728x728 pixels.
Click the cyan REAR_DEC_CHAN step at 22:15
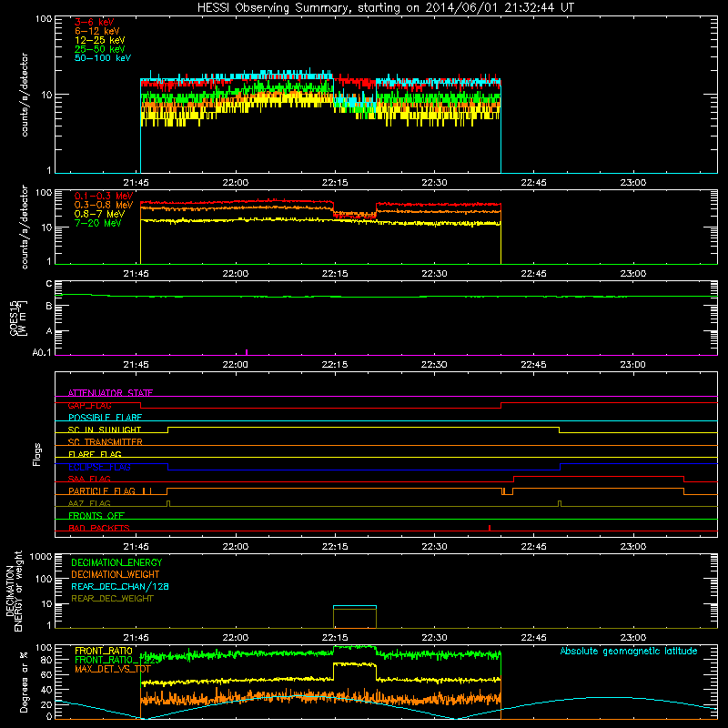pos(355,606)
